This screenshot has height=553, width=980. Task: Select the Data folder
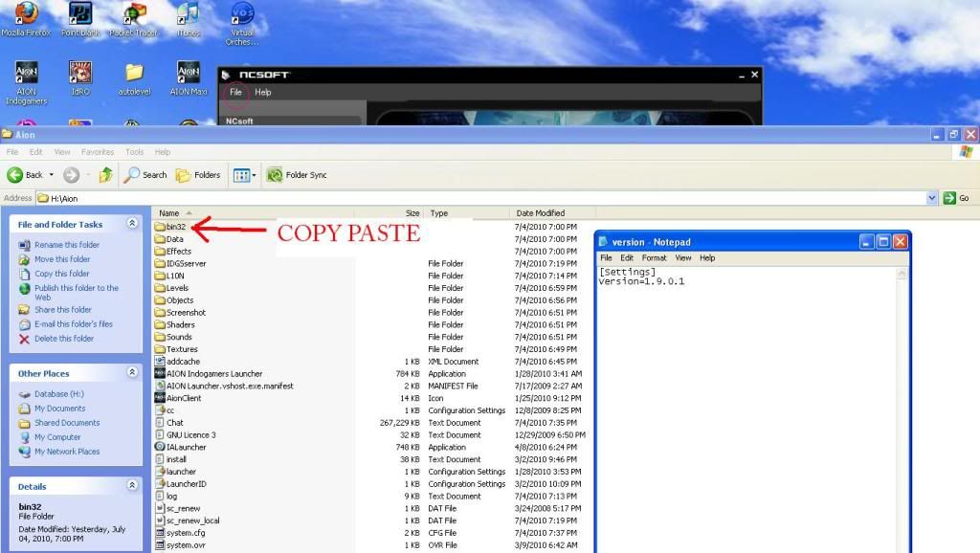click(169, 239)
